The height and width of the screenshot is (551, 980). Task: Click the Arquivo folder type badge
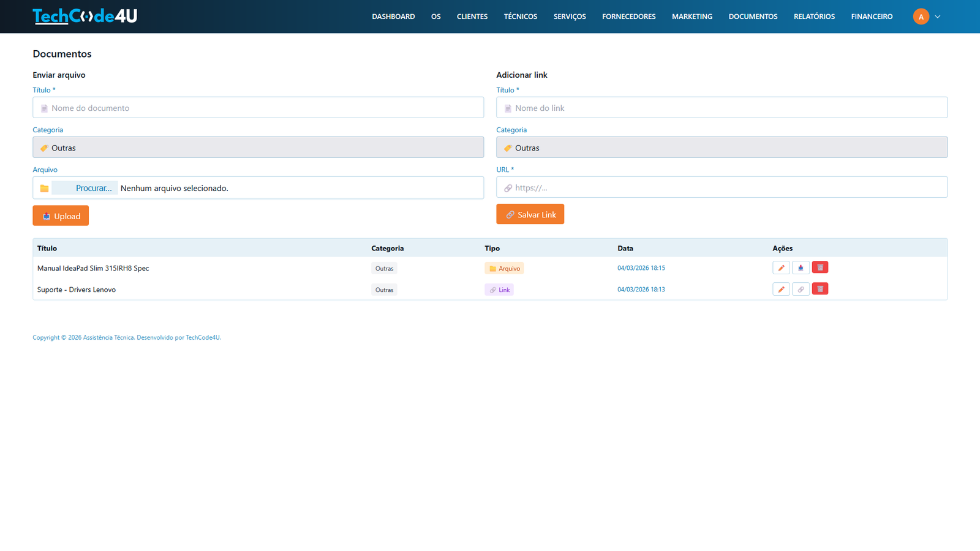pyautogui.click(x=503, y=268)
